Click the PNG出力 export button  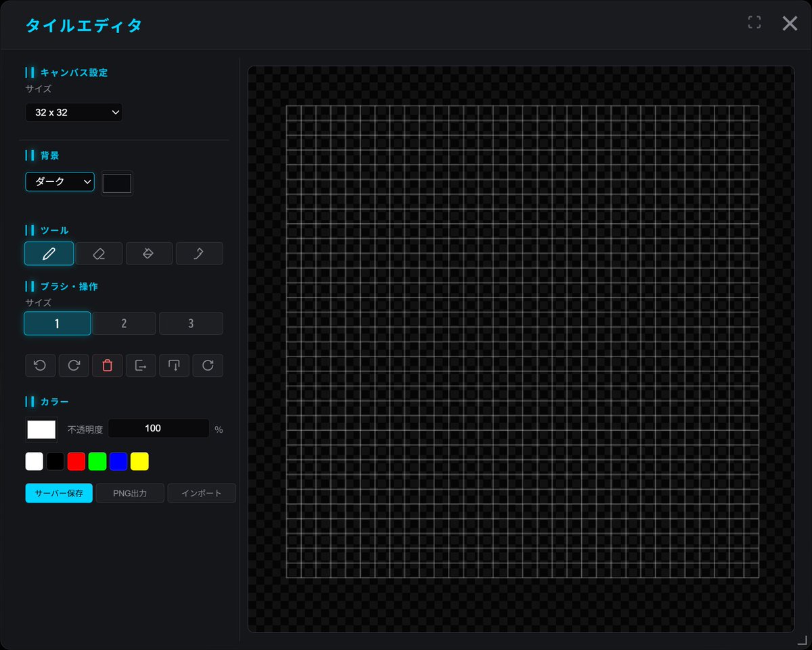coord(130,493)
